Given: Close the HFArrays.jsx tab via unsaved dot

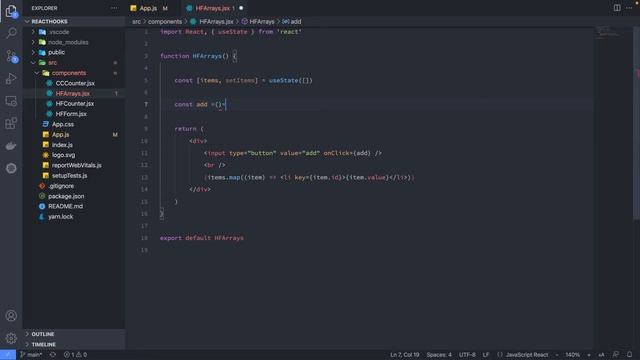Looking at the screenshot, I should 241,8.
